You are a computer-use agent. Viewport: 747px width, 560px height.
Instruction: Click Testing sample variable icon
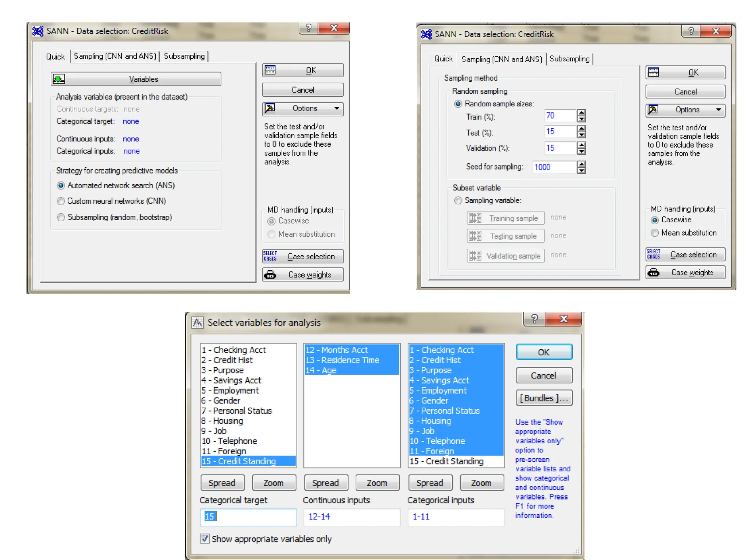pyautogui.click(x=475, y=236)
